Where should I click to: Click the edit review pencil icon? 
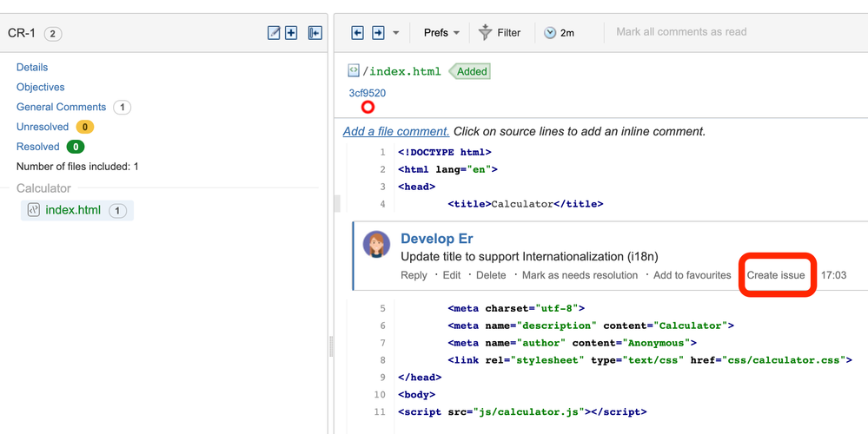pyautogui.click(x=274, y=33)
